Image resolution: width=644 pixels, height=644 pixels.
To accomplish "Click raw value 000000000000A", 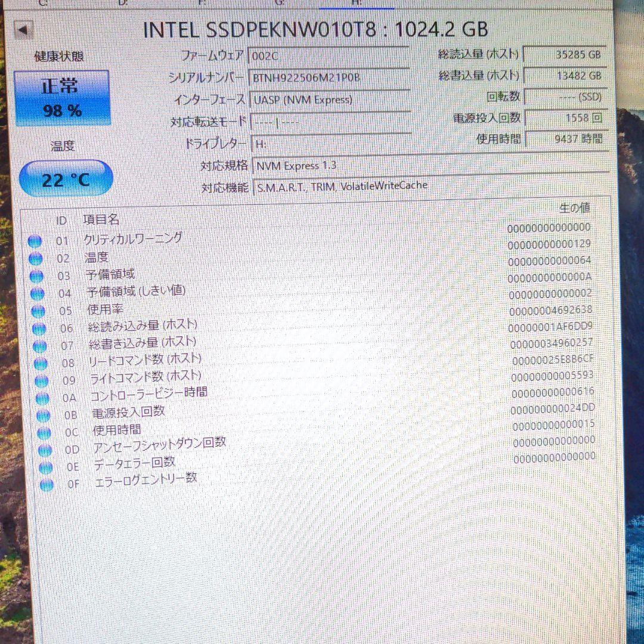I will click(x=550, y=278).
